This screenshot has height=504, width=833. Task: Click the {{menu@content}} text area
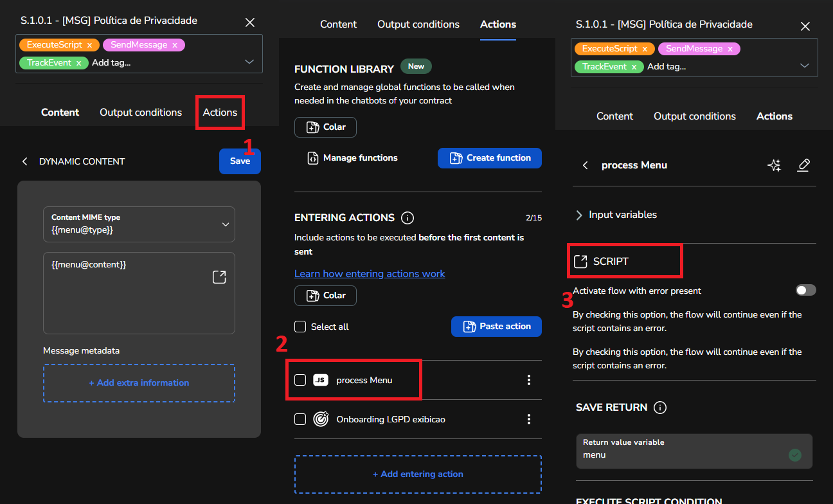point(139,293)
